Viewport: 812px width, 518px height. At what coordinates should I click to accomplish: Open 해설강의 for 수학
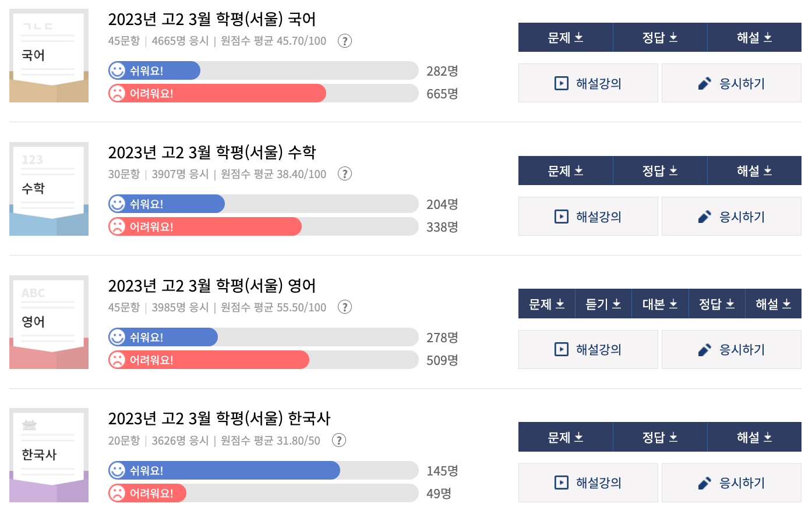pyautogui.click(x=588, y=216)
